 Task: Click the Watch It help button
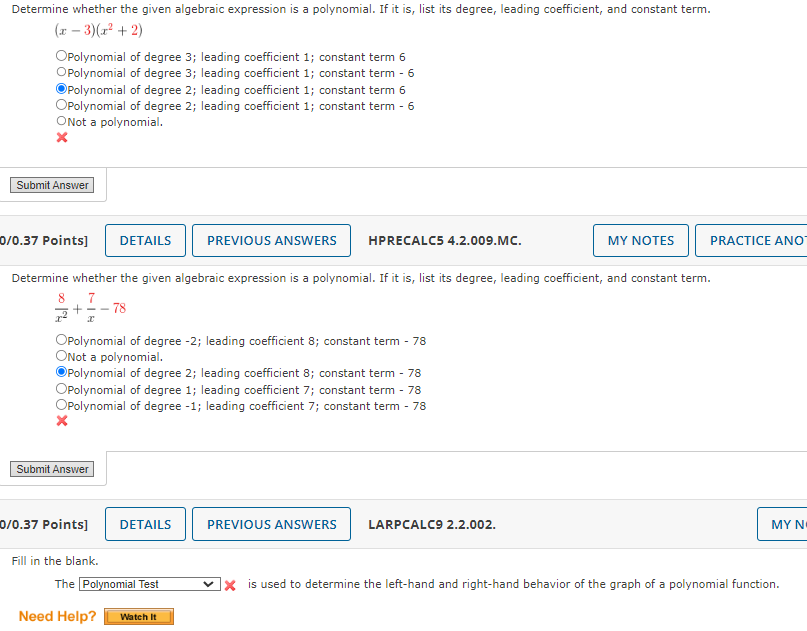click(138, 616)
